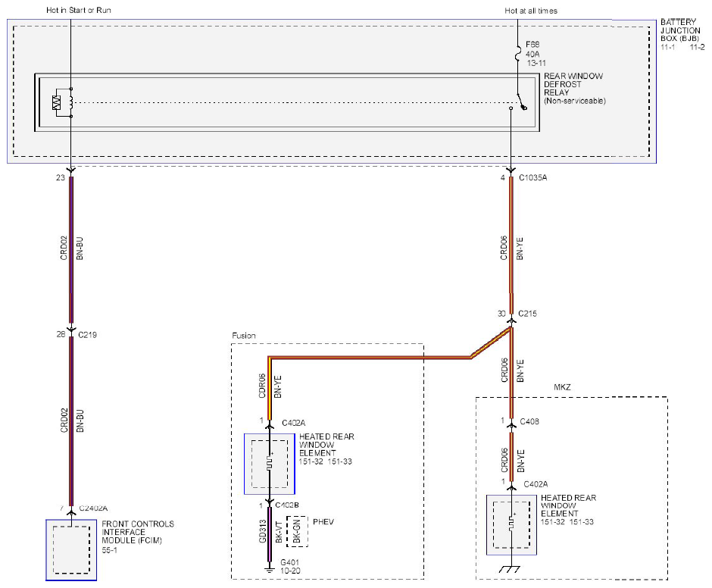Select the 'REAR WINDOW DEFROST RELAY' label
712x588 pixels.
tap(573, 84)
